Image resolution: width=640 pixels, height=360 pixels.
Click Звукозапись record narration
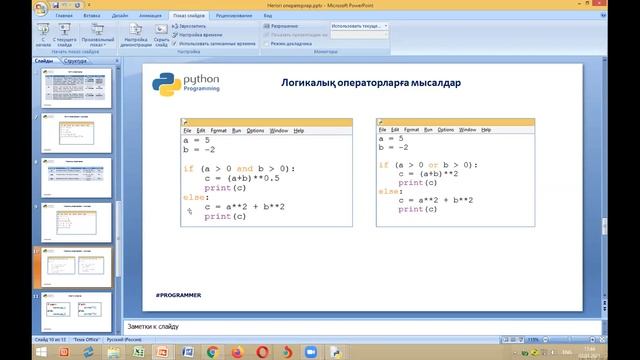point(189,26)
